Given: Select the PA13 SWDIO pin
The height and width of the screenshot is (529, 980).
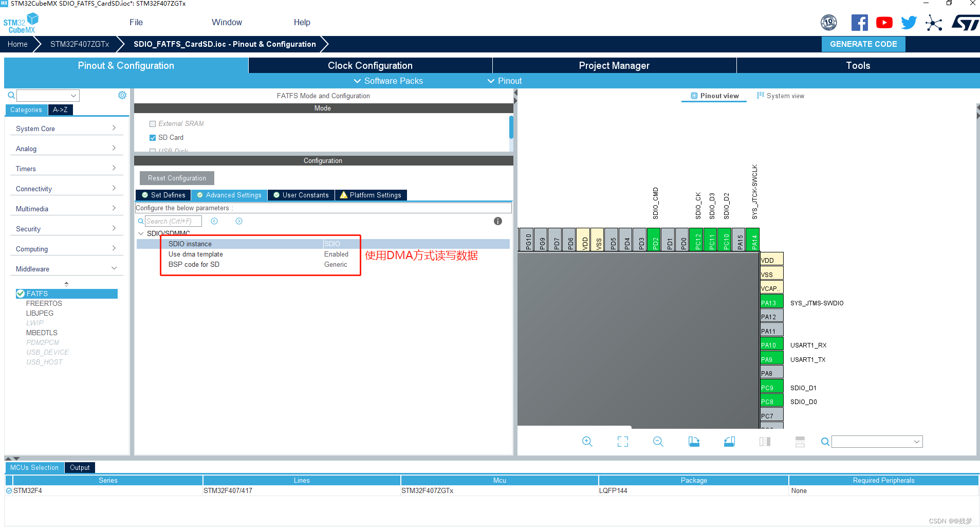Looking at the screenshot, I should [771, 301].
